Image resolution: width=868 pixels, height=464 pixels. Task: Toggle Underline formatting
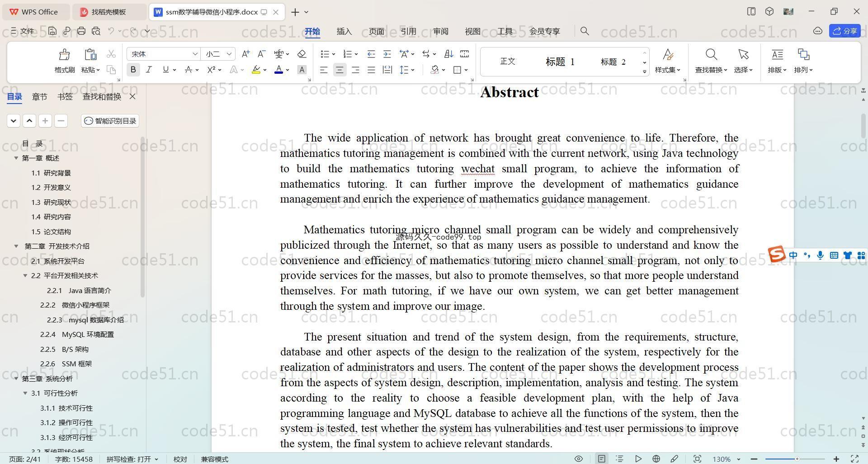tap(165, 70)
